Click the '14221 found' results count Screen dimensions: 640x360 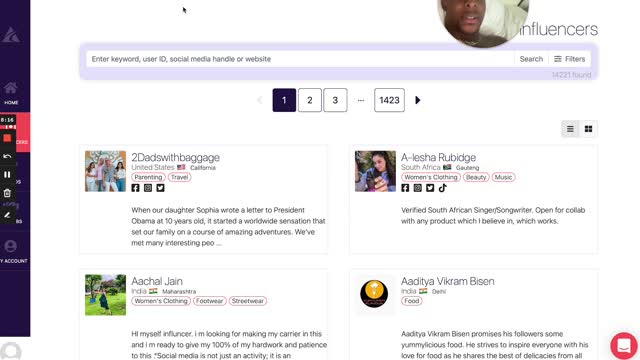571,75
